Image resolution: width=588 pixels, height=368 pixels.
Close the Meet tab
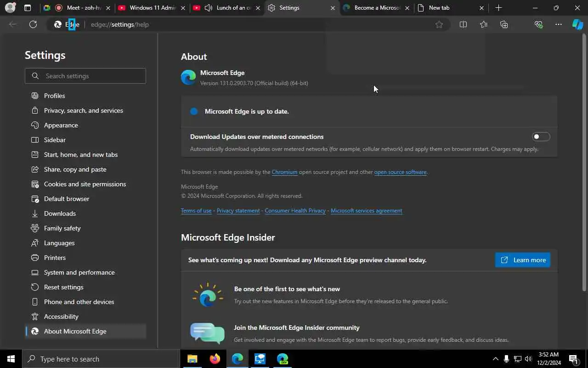[108, 8]
